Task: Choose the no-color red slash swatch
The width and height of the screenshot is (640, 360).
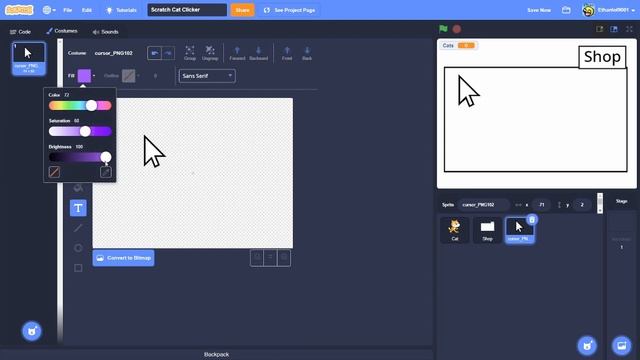Action: pyautogui.click(x=54, y=172)
